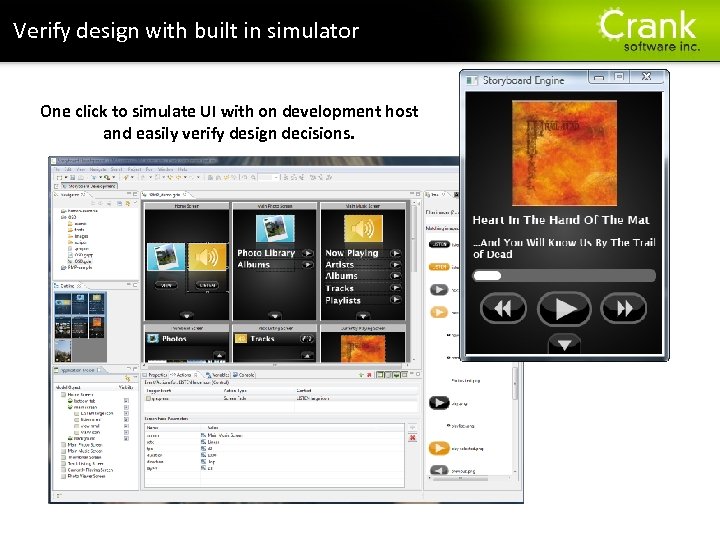Viewport: 720px width, 540px height.
Task: Click red delete icon in Actions view toolbar
Action: tap(369, 375)
